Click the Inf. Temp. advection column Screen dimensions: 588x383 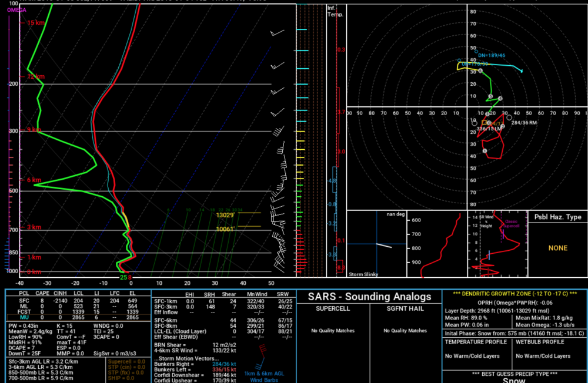[x=336, y=140]
